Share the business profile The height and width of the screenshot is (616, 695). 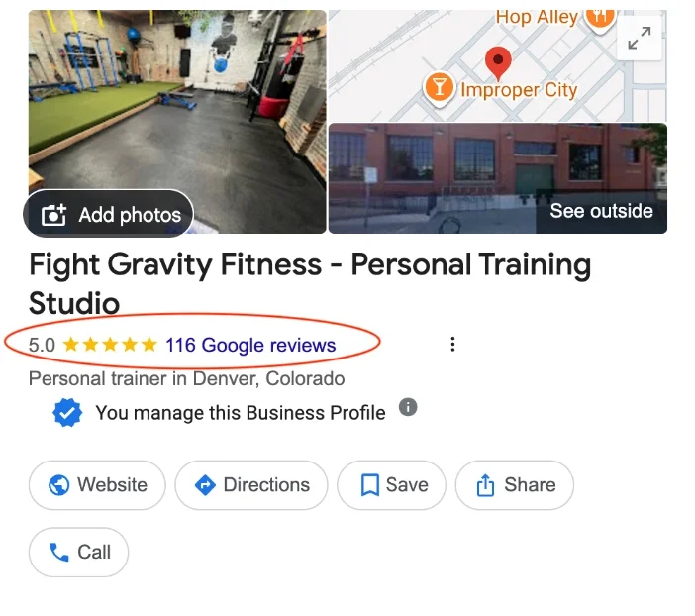click(515, 484)
